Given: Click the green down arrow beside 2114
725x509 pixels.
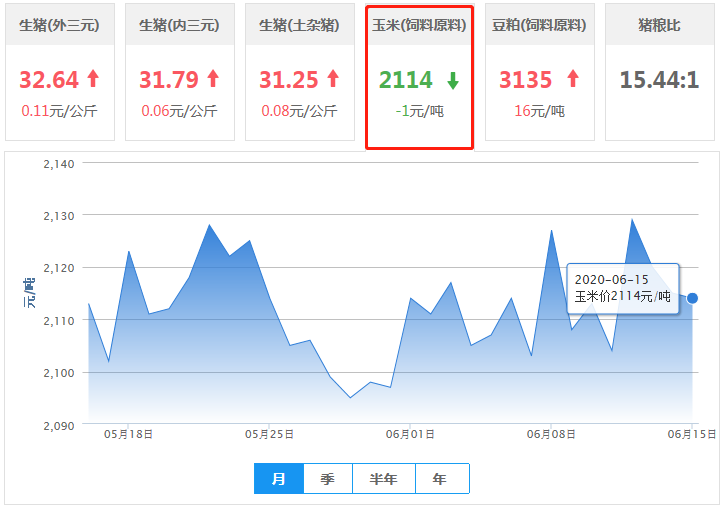Looking at the screenshot, I should [x=453, y=80].
